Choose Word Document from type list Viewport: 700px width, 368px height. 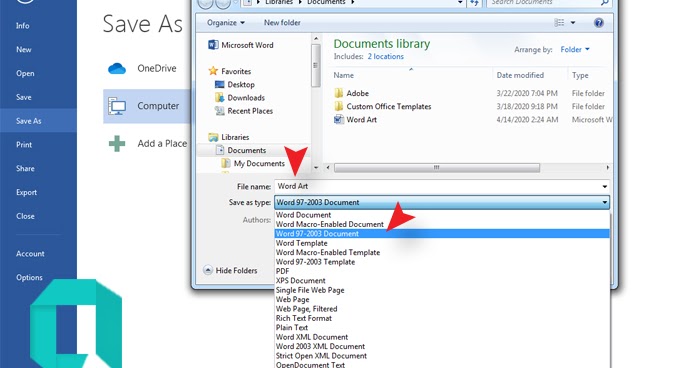(x=442, y=215)
